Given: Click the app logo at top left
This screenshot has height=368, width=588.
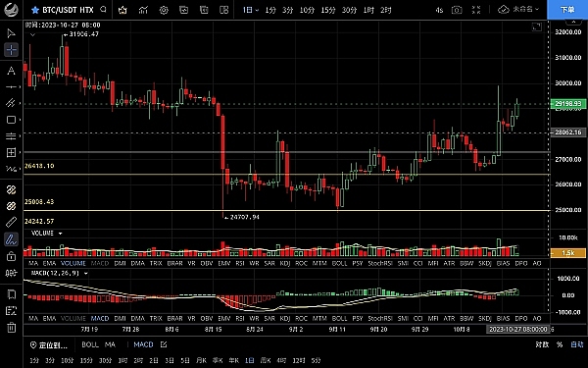Looking at the screenshot, I should (x=11, y=10).
